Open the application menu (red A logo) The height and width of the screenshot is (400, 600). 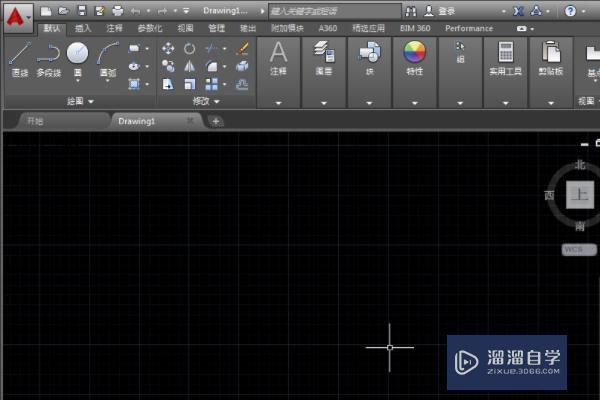point(18,18)
